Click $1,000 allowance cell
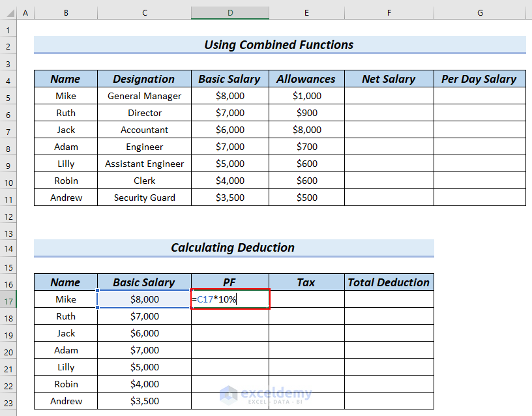 (x=306, y=96)
